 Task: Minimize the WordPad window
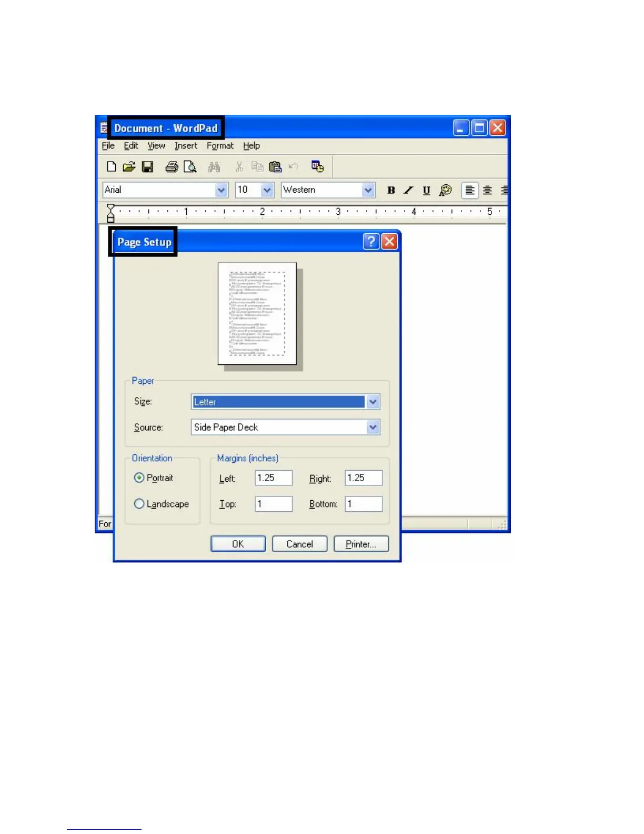pyautogui.click(x=461, y=128)
